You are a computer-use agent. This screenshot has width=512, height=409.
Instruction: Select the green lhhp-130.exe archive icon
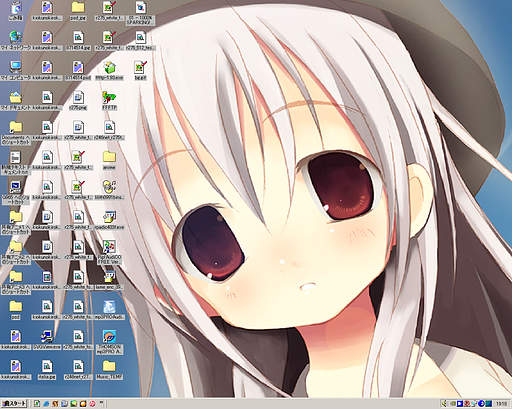(109, 70)
